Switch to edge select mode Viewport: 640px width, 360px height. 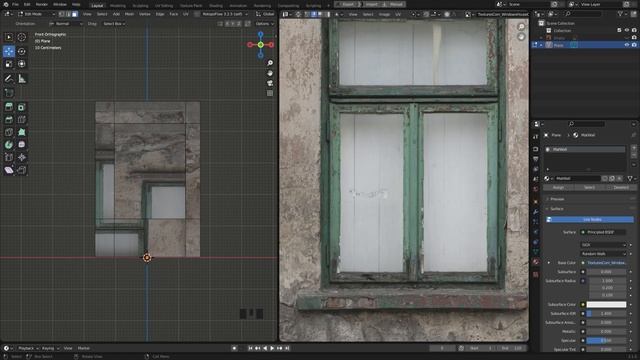pyautogui.click(x=68, y=14)
